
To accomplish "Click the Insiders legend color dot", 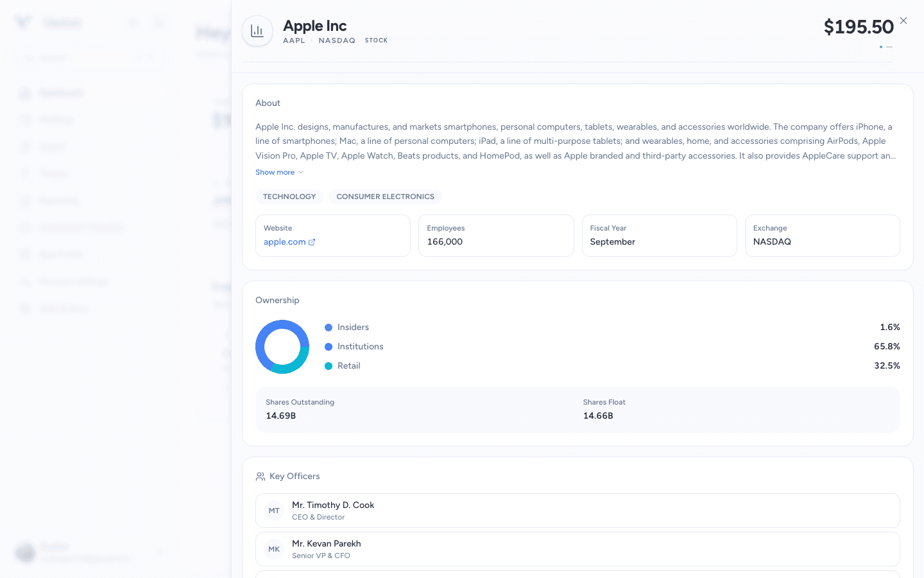I will tap(329, 328).
